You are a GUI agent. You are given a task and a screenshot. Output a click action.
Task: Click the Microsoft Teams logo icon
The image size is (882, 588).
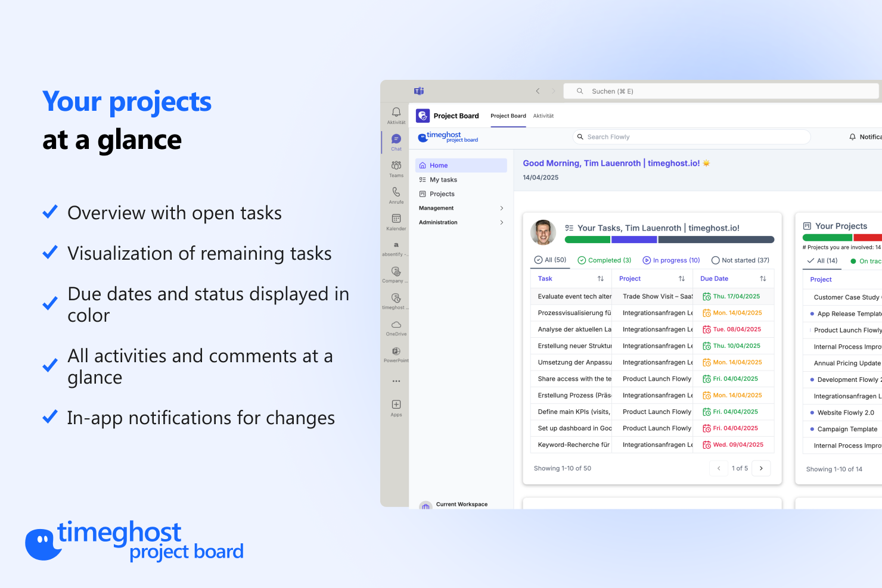pos(419,91)
